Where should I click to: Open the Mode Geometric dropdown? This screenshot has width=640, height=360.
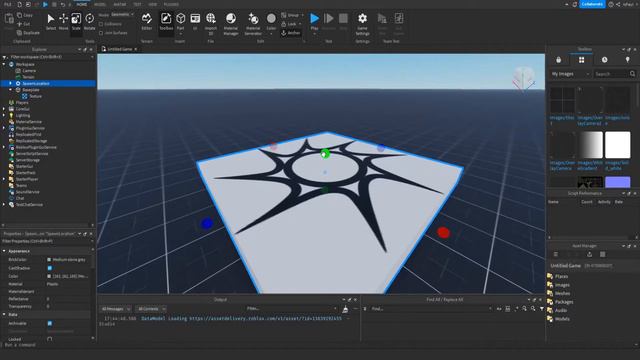122,15
